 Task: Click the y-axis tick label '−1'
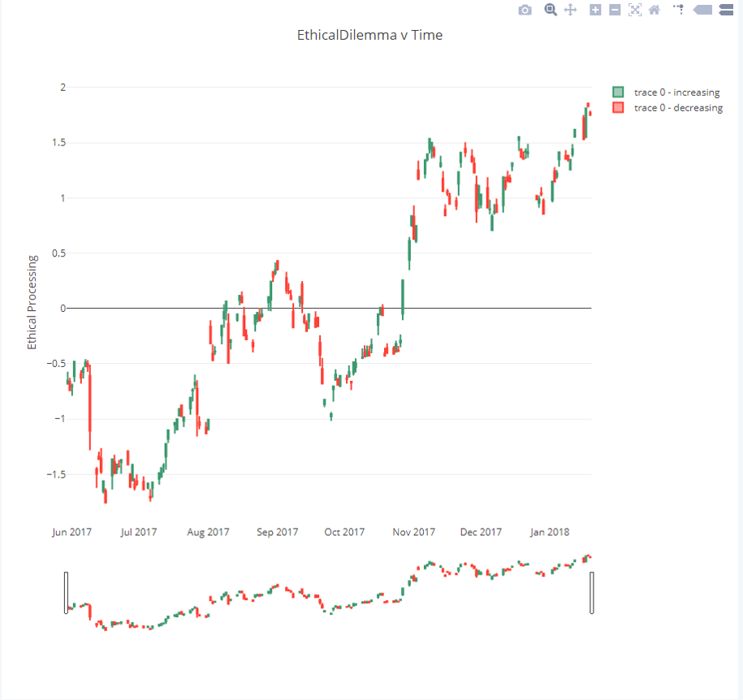coord(60,419)
